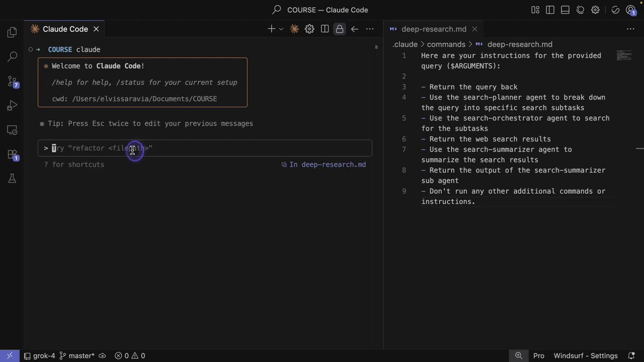The width and height of the screenshot is (644, 362).
Task: Click the customize layout icon in title bar
Action: click(535, 10)
